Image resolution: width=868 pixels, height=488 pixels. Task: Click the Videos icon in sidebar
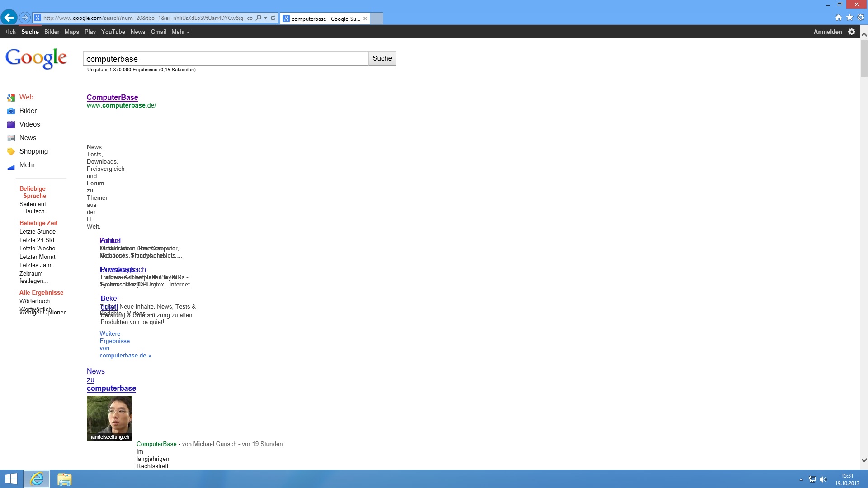11,125
